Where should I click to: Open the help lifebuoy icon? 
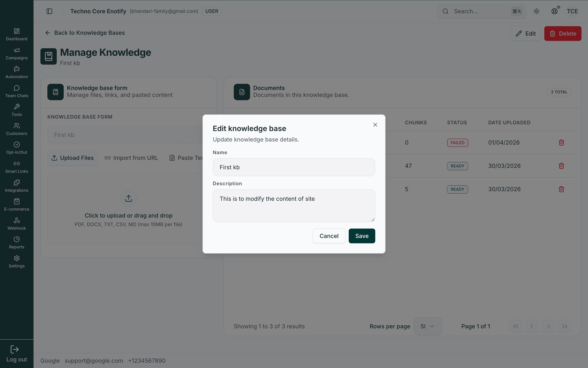point(555,11)
